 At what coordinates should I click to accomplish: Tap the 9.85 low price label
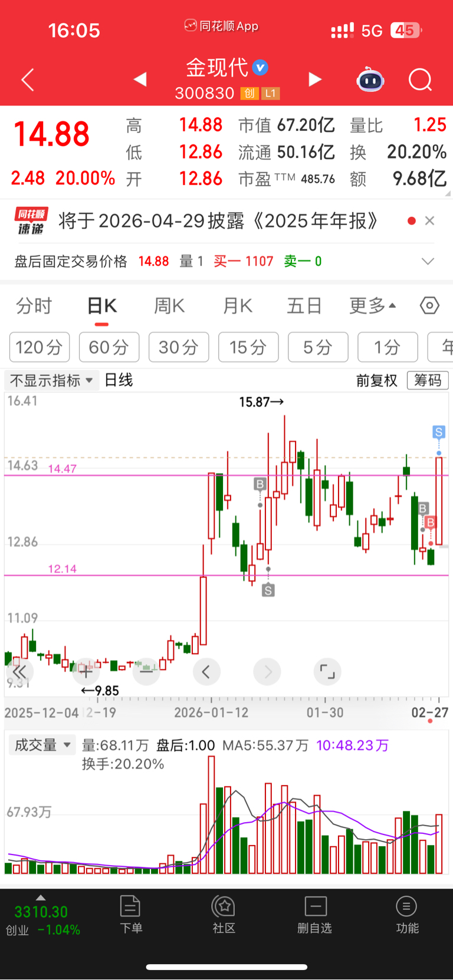pos(100,690)
